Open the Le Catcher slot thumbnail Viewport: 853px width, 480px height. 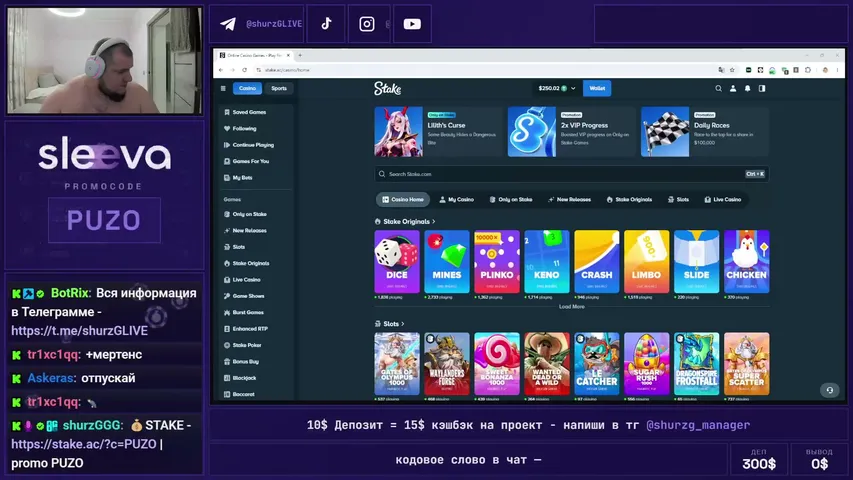(x=597, y=364)
